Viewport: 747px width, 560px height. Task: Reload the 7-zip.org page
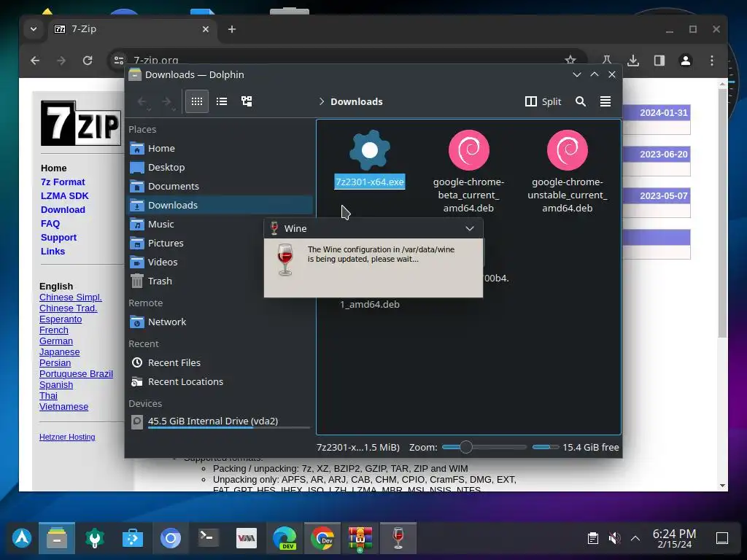[88, 61]
